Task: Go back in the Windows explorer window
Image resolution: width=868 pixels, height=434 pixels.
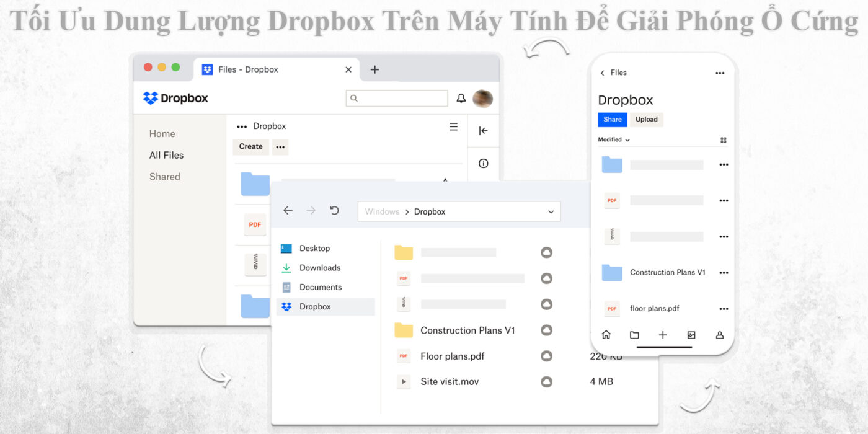Action: [x=288, y=211]
